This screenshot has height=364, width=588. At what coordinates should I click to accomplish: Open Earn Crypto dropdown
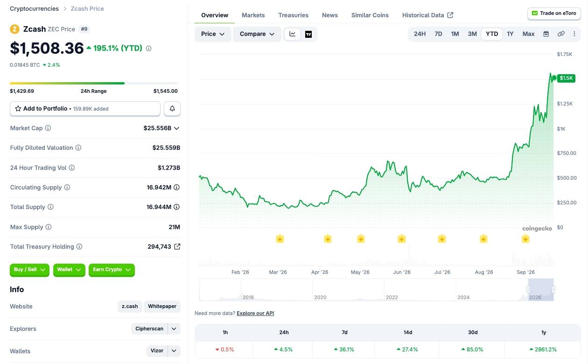pyautogui.click(x=112, y=270)
